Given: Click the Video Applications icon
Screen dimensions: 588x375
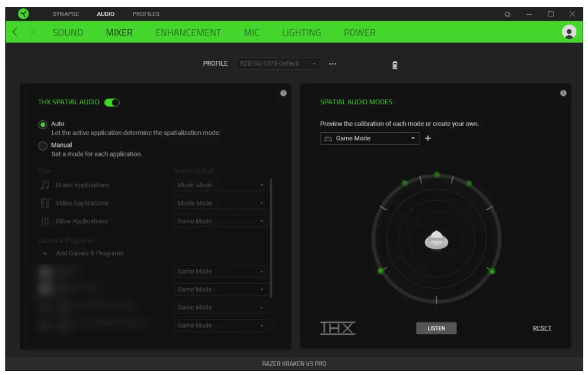Looking at the screenshot, I should [x=45, y=203].
